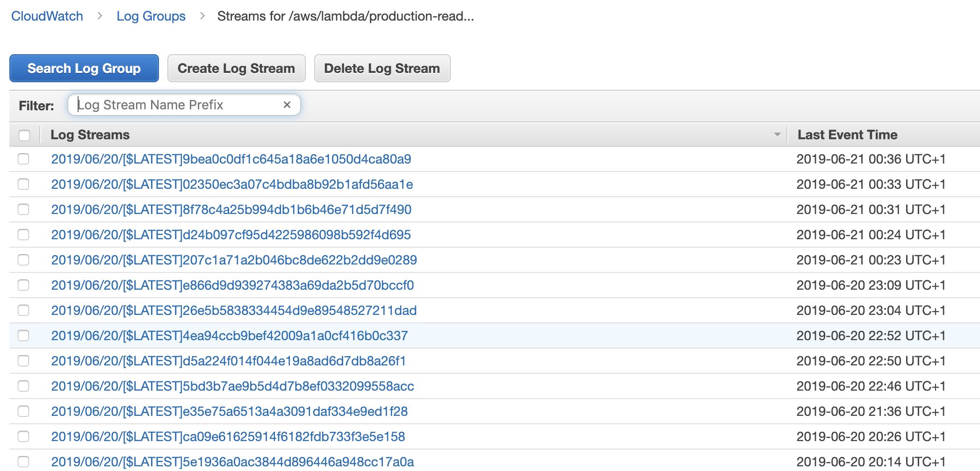Tick the select-all checkbox in header

(x=24, y=135)
